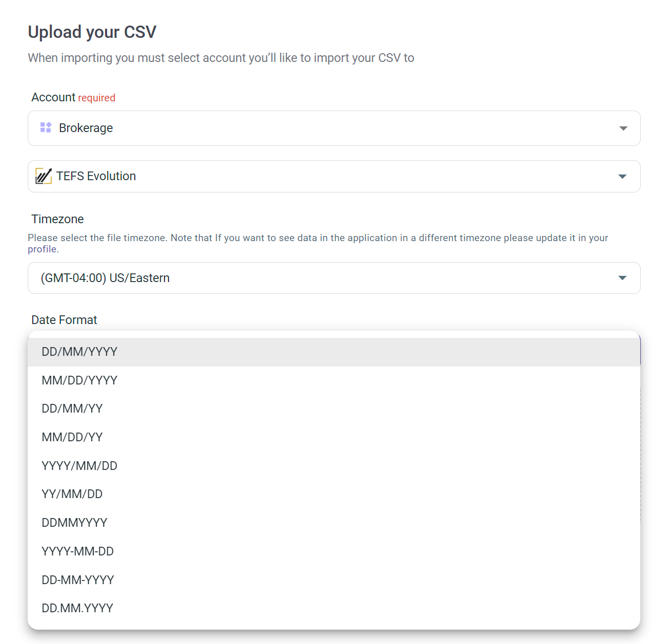Expand the Brokerage account dropdown arrow
671x644 pixels.
(x=623, y=128)
